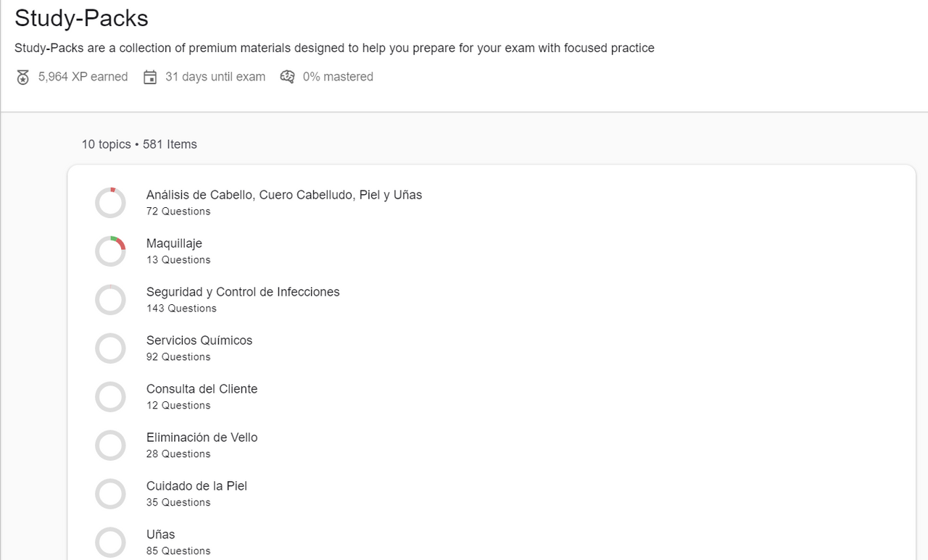Click the Análisis de Cabello progress ring

tap(111, 203)
